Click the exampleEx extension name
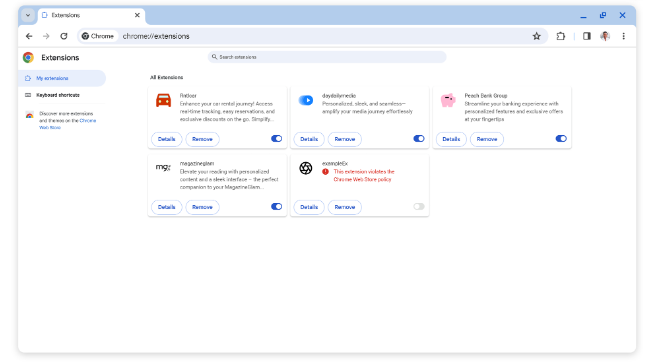This screenshot has height=363, width=655. (335, 163)
